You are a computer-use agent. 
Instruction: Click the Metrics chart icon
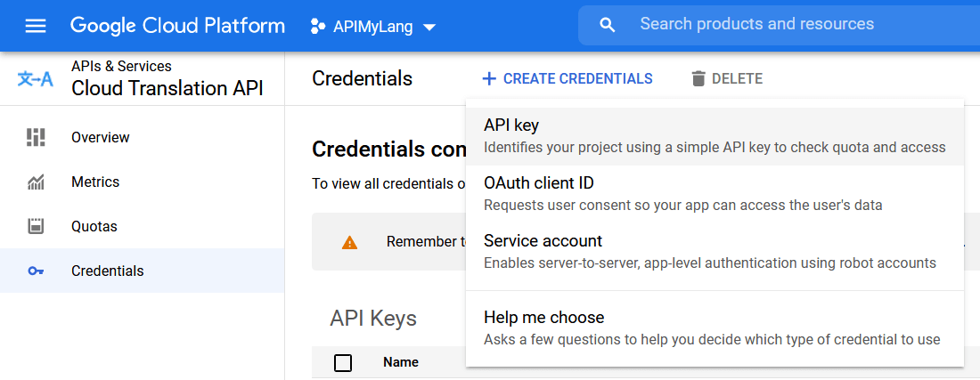click(37, 182)
